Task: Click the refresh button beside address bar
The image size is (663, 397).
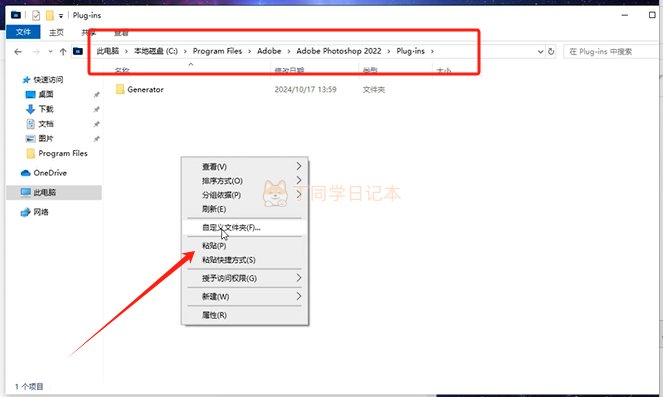Action: point(551,52)
